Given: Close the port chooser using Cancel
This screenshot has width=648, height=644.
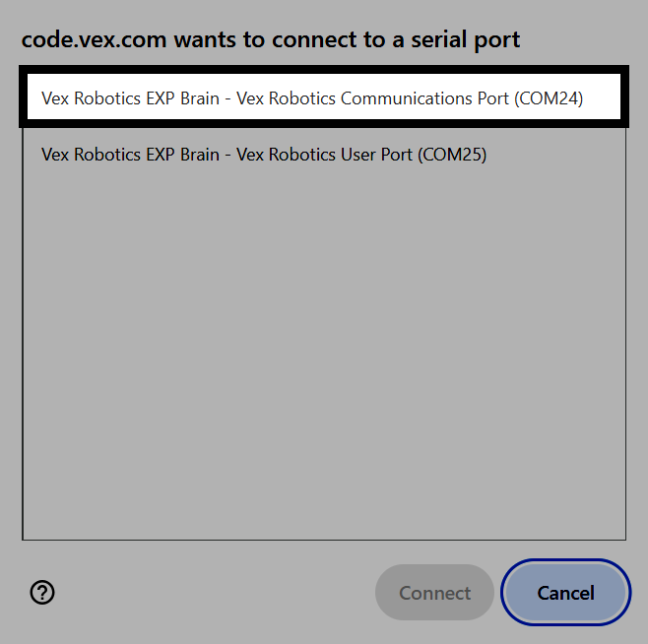Looking at the screenshot, I should click(565, 593).
